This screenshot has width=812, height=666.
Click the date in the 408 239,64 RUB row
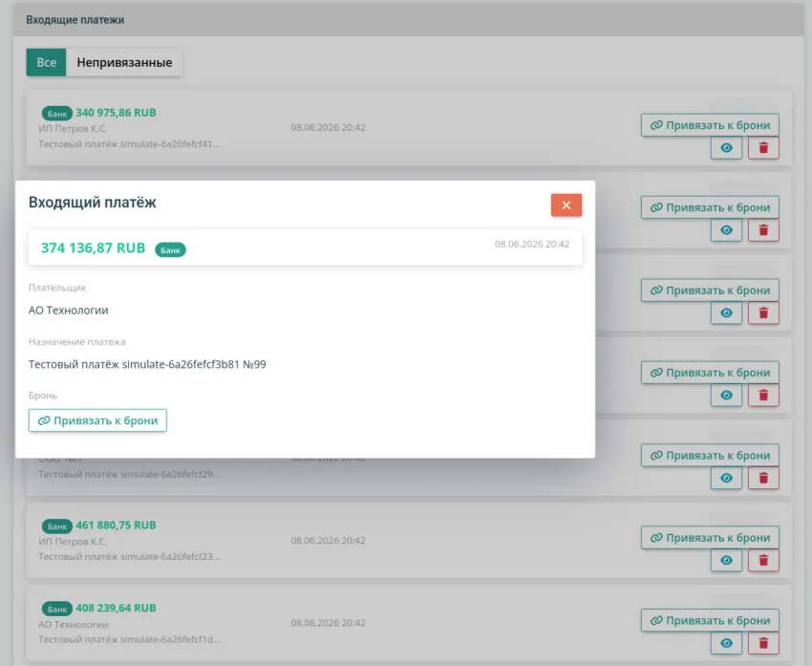329,623
